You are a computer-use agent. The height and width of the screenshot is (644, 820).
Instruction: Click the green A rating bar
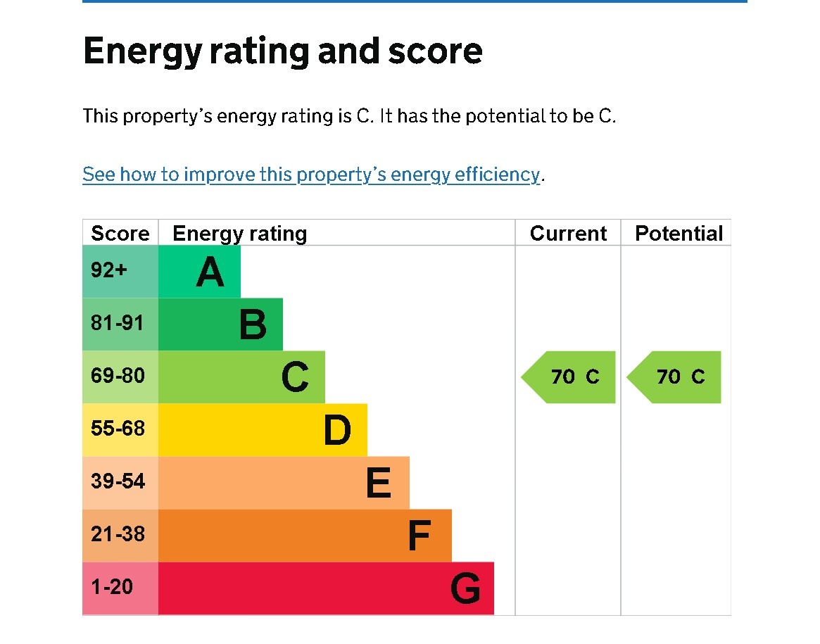[x=199, y=272]
